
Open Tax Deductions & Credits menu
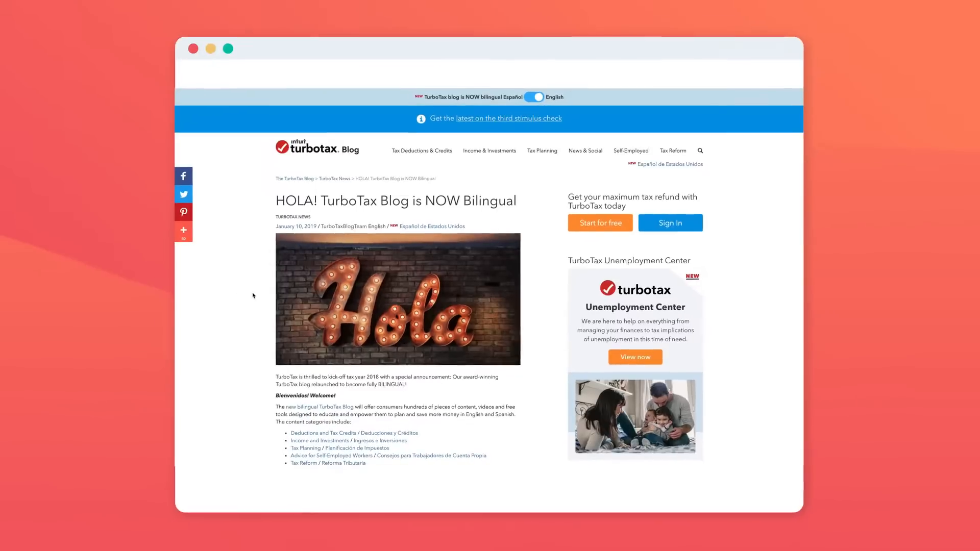[x=422, y=151]
